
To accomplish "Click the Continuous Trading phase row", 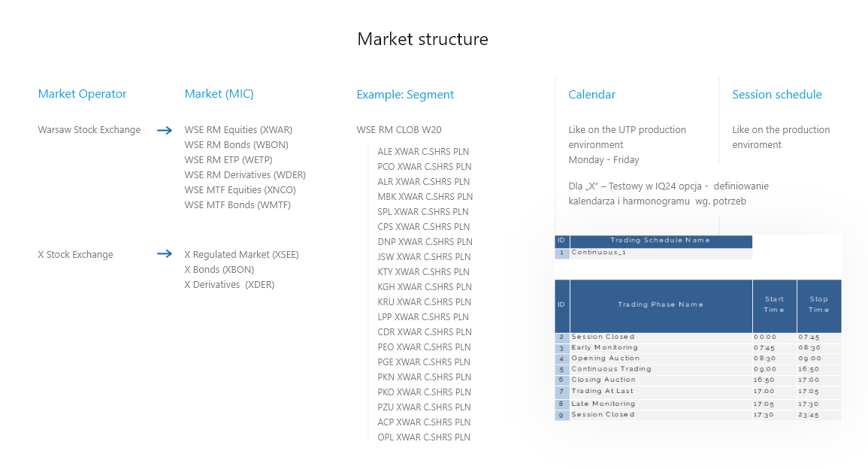I will (x=611, y=369).
